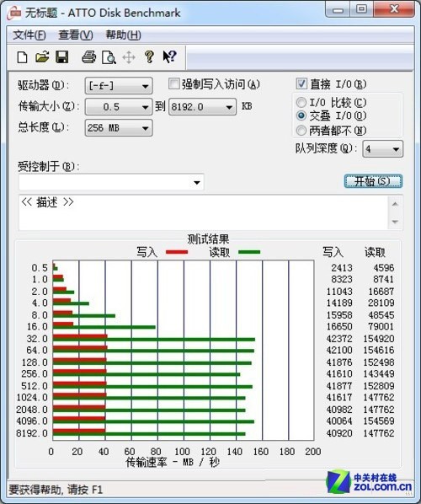This screenshot has height=504, width=421.
Task: Click the question mark About icon
Action: (x=149, y=57)
